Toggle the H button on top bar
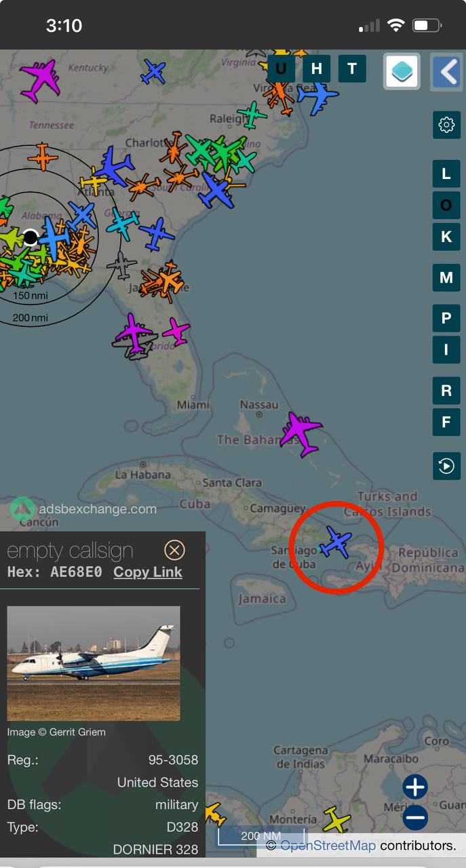 tap(317, 68)
